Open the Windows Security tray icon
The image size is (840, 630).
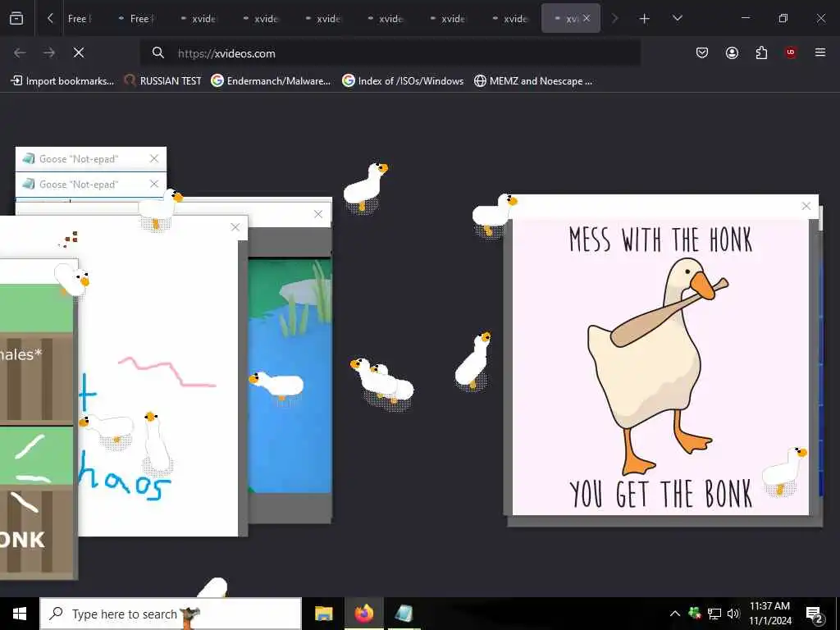pyautogui.click(x=695, y=614)
